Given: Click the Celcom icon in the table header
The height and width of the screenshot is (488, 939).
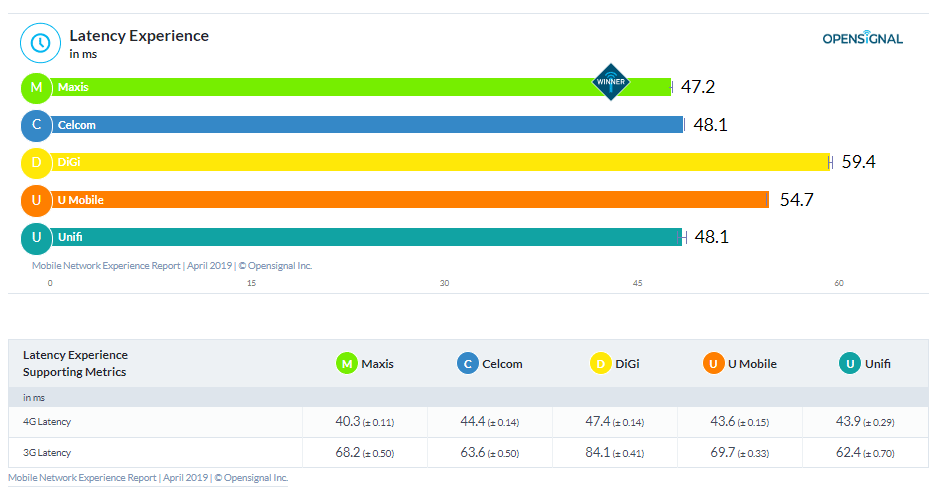Looking at the screenshot, I should 468,364.
